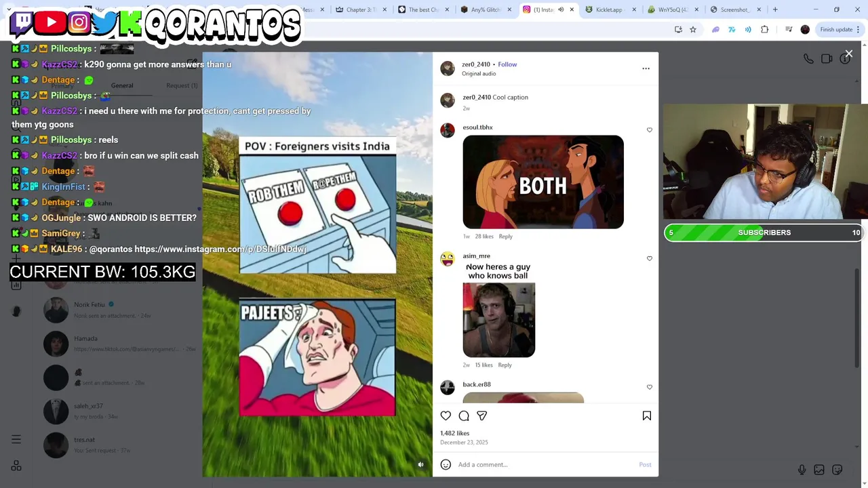View the 1,482 likes list
The width and height of the screenshot is (868, 488).
pyautogui.click(x=454, y=433)
